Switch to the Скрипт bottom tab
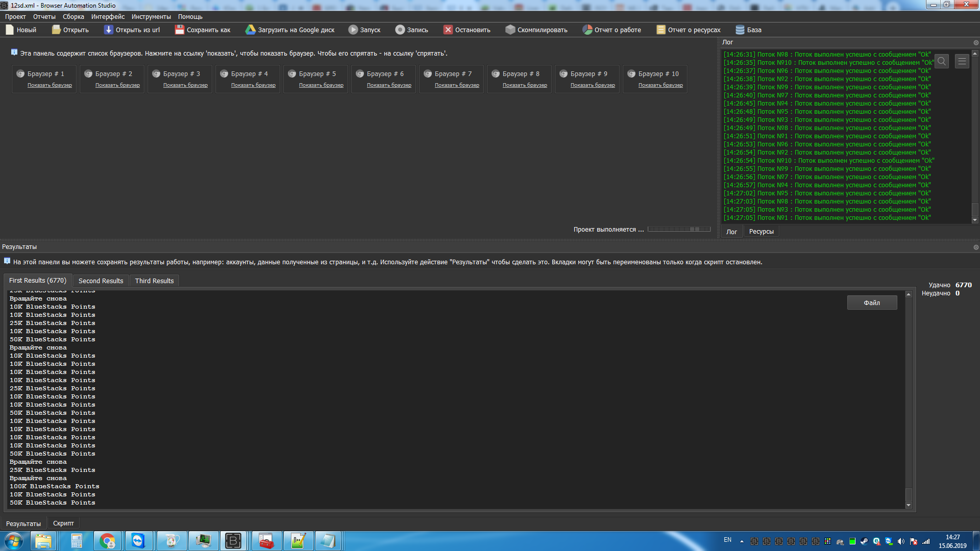The height and width of the screenshot is (551, 980). pyautogui.click(x=63, y=523)
